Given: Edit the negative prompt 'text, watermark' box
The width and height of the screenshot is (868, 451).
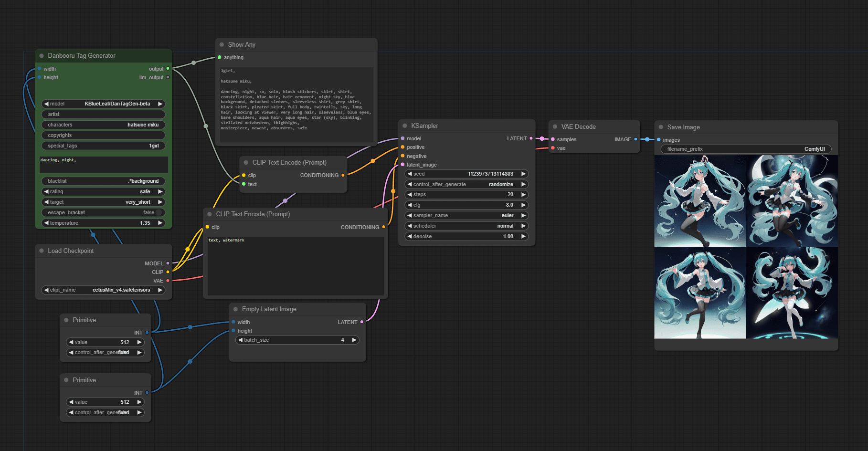Looking at the screenshot, I should pyautogui.click(x=296, y=266).
